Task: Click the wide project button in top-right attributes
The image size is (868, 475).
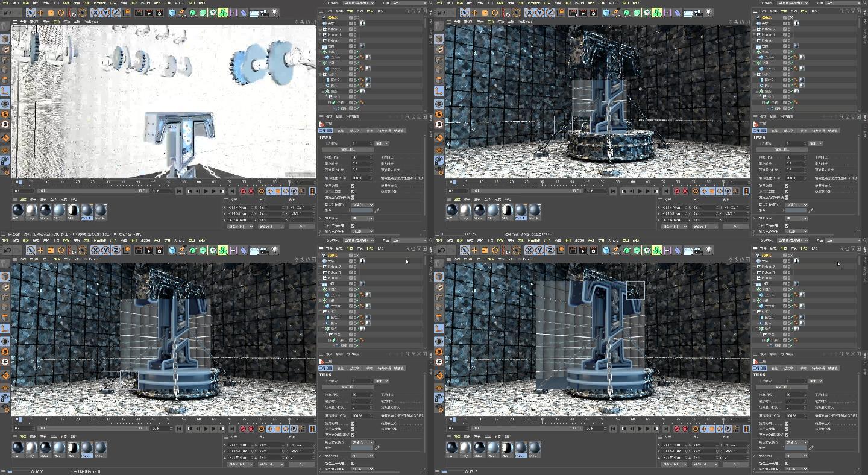Action: coord(781,149)
